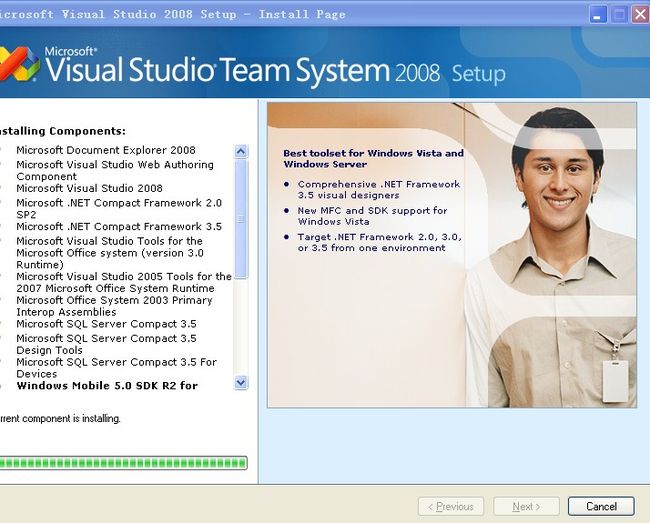This screenshot has height=523, width=650.
Task: Select 'Visual Studio Tools for the Microsoft Office system' entry
Action: pos(110,252)
